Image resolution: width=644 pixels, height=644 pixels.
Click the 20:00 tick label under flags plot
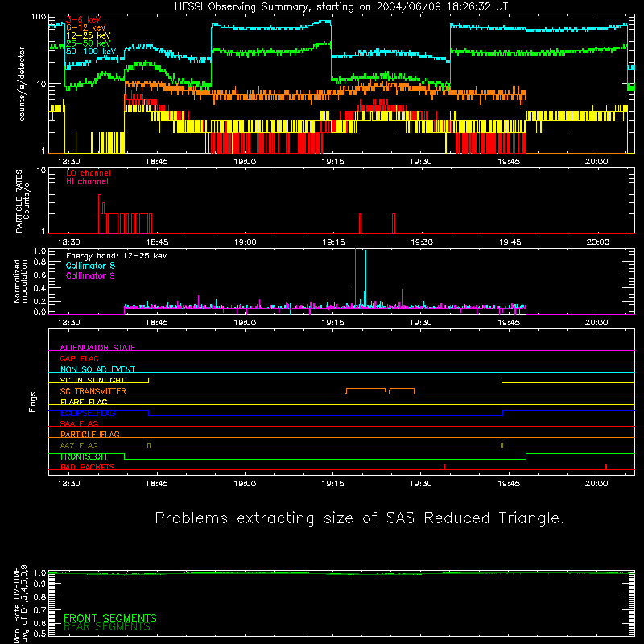point(597,484)
